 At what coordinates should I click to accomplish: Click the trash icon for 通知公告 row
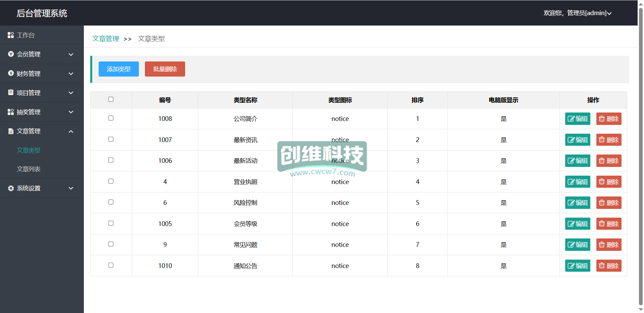(x=602, y=266)
